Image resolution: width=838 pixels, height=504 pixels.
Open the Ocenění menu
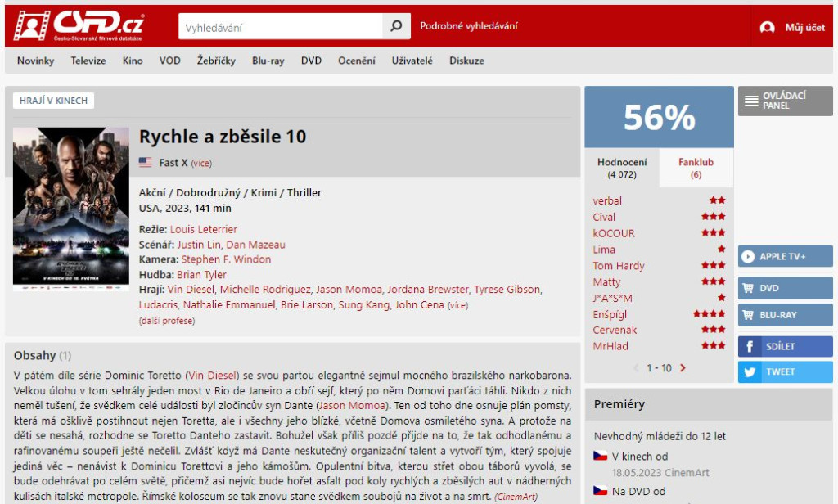(x=357, y=61)
